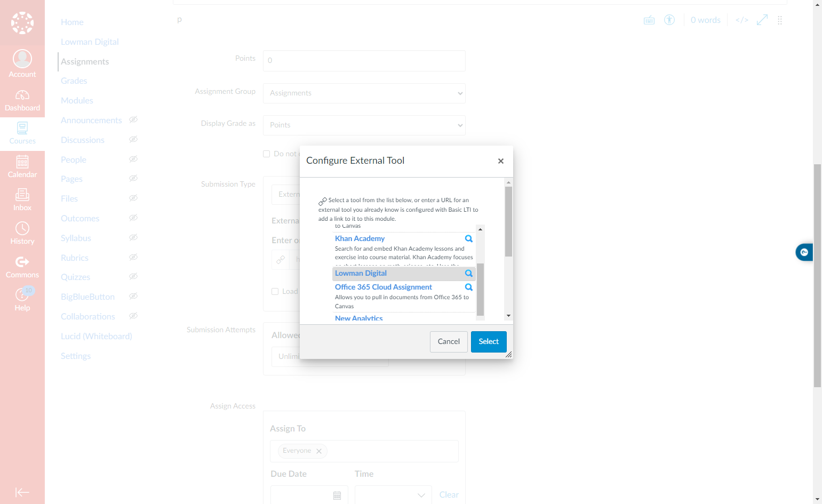This screenshot has width=822, height=504.
Task: Open Account in global navigation
Action: pos(22,63)
